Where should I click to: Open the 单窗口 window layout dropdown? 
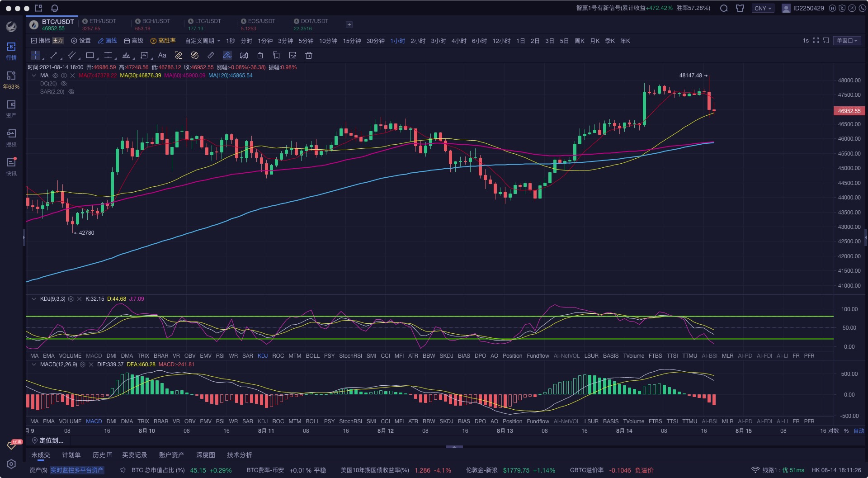847,41
